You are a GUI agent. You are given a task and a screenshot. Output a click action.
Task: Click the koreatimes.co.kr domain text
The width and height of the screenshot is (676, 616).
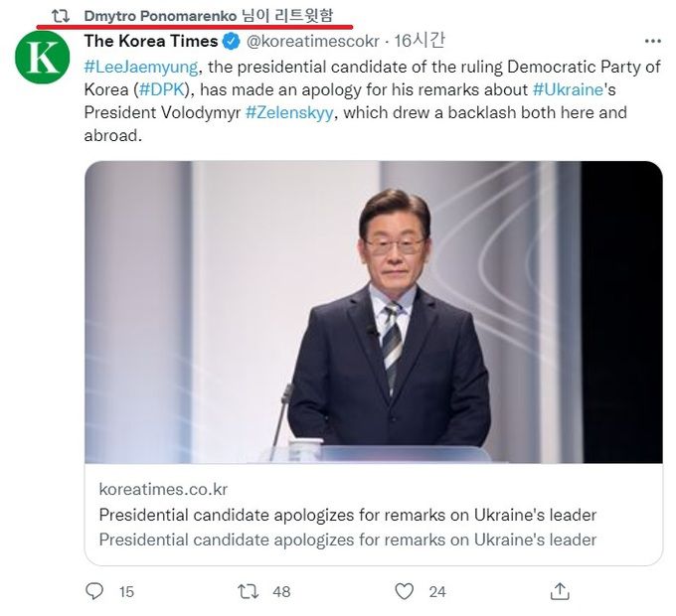(x=163, y=490)
